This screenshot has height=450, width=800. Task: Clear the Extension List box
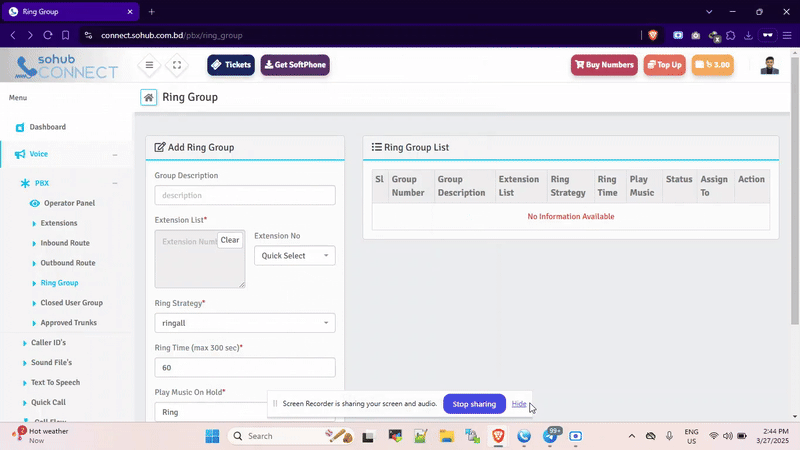(230, 240)
